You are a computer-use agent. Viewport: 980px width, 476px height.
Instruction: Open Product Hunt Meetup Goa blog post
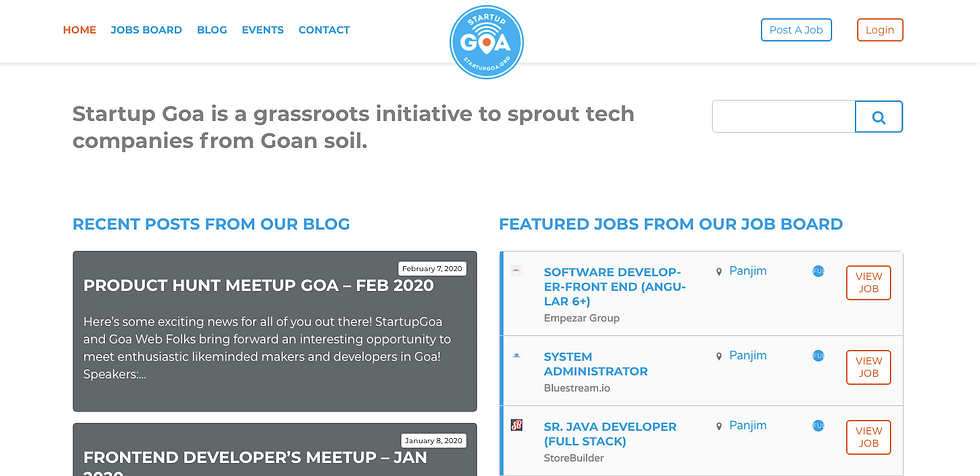(258, 285)
